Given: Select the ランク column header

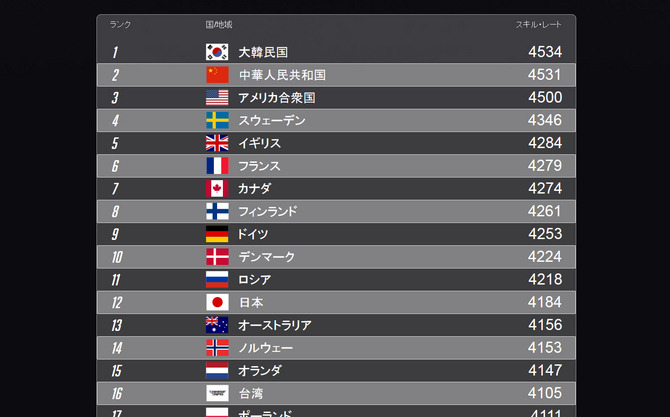Looking at the screenshot, I should point(120,24).
